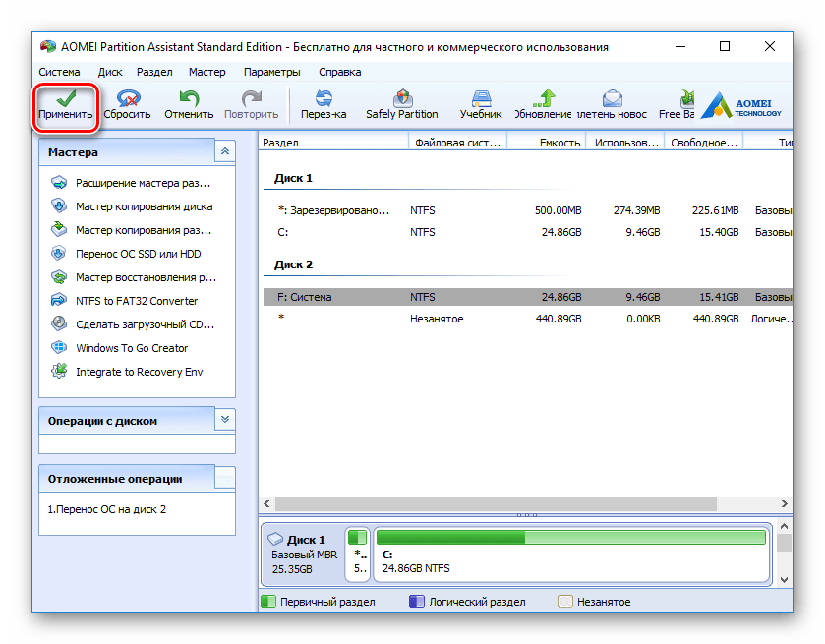Click the Перез-ка reload toolbar icon
Image resolution: width=825 pixels, height=644 pixels.
[324, 98]
